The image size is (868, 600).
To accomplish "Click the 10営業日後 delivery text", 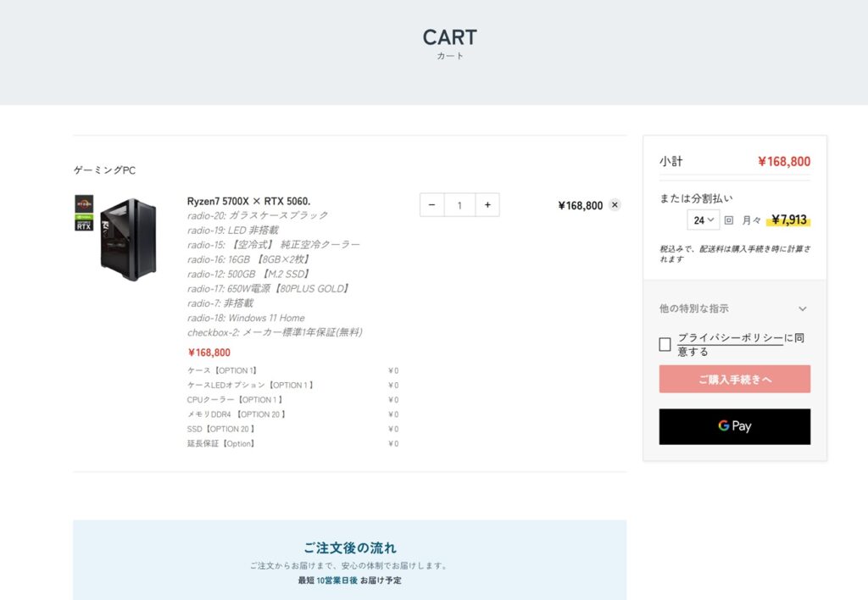I will [x=337, y=580].
